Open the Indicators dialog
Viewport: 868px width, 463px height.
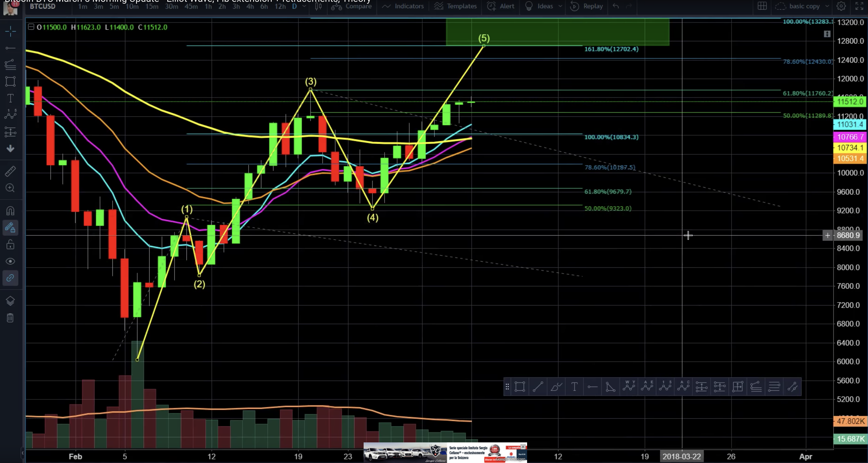tap(403, 6)
